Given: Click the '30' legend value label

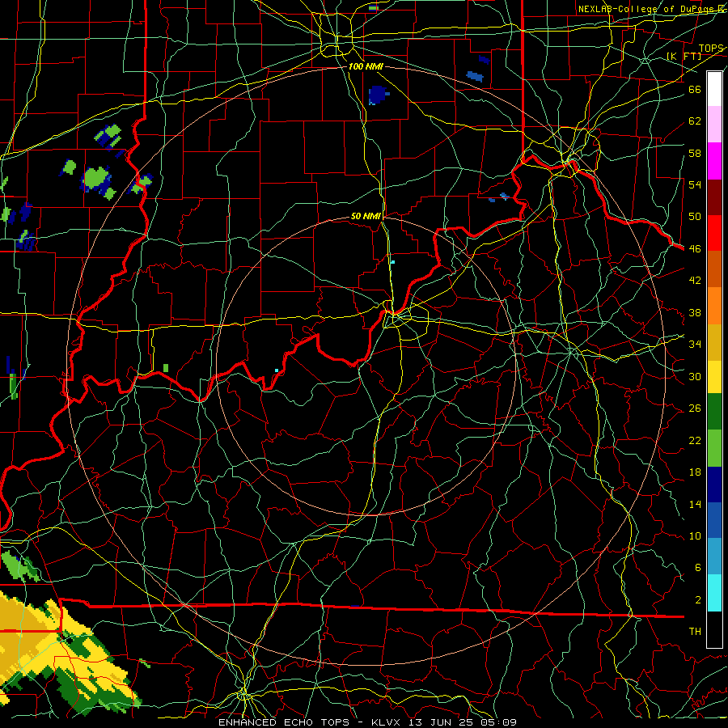Looking at the screenshot, I should click(695, 376).
